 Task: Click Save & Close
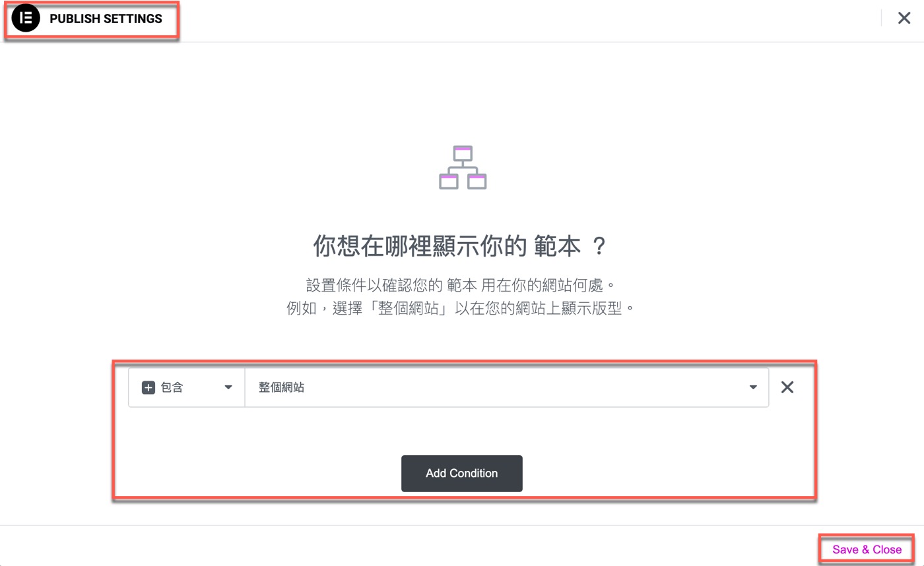point(867,550)
